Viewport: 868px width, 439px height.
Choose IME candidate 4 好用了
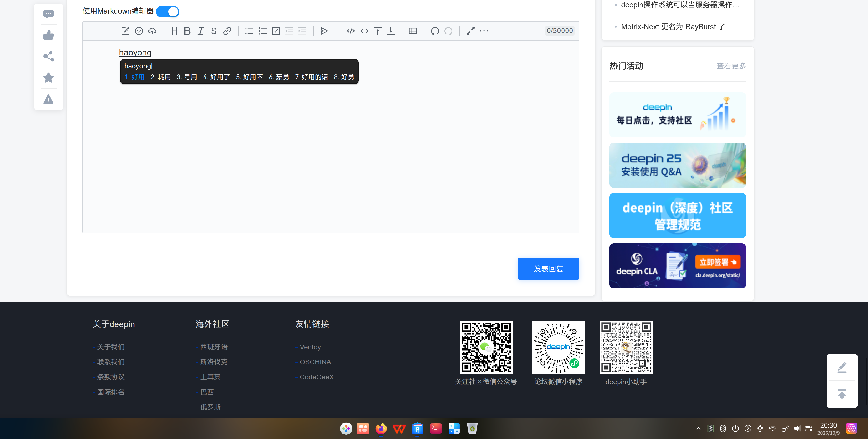(x=216, y=77)
